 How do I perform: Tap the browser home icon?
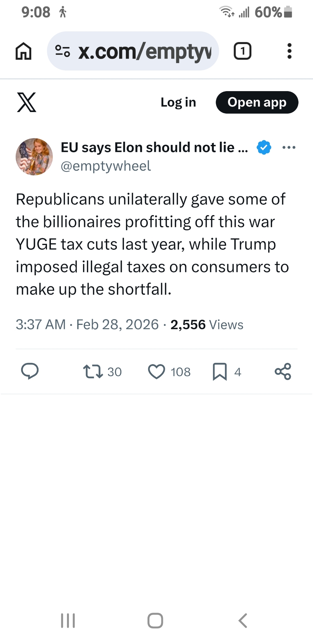coord(24,51)
